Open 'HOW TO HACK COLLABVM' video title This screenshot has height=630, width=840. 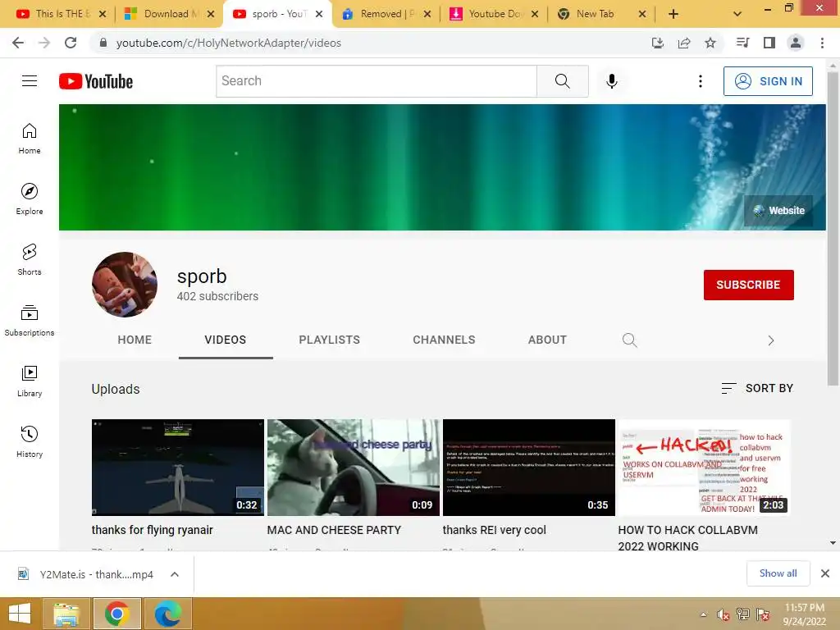point(688,538)
